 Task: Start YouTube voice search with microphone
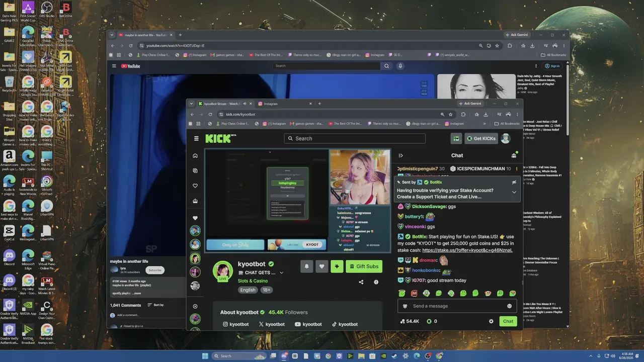click(x=400, y=66)
